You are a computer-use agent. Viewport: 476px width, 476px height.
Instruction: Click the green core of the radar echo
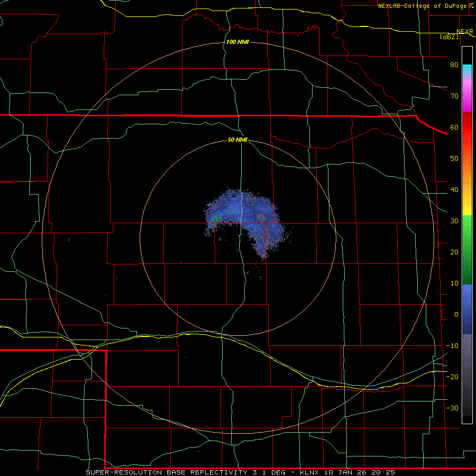(x=217, y=218)
